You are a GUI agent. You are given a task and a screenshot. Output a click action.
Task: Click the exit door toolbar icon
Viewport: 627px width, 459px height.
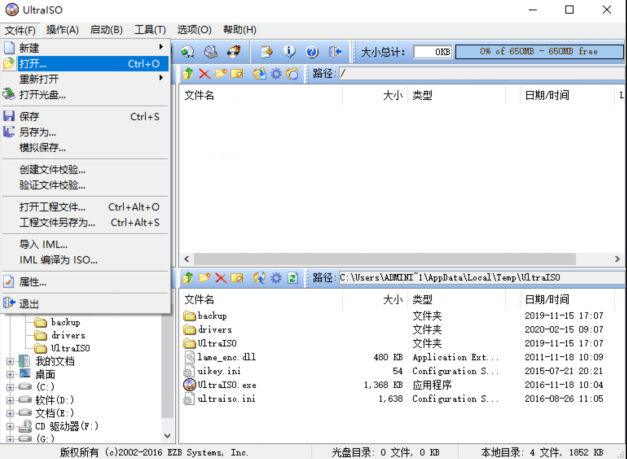(335, 52)
